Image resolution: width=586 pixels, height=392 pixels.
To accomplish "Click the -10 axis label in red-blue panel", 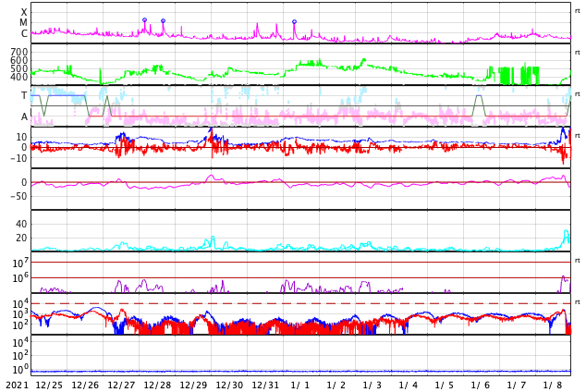I will [x=18, y=158].
